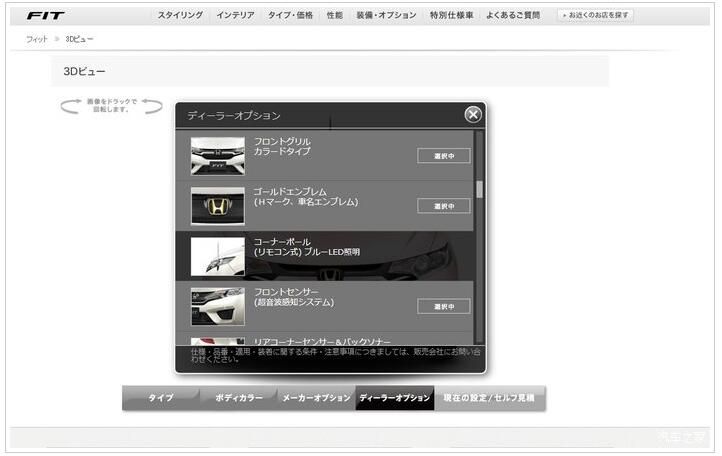Select the コーナーポール thumbnail image
Screen dimensions: 722x456
pyautogui.click(x=218, y=257)
